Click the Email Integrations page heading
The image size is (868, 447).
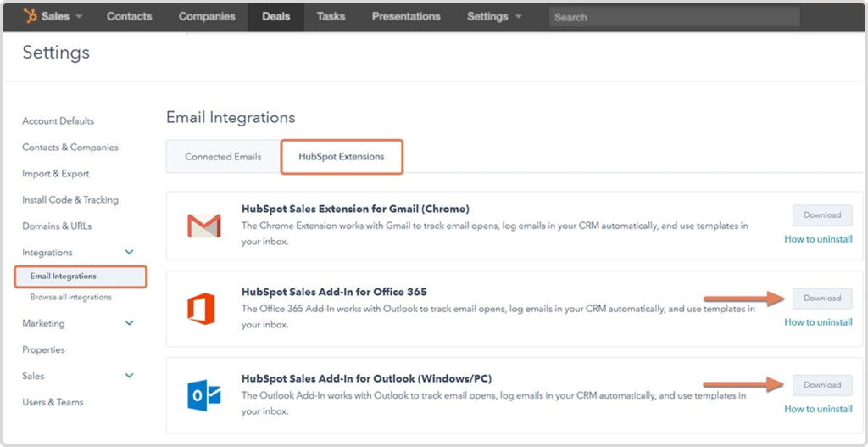point(231,117)
